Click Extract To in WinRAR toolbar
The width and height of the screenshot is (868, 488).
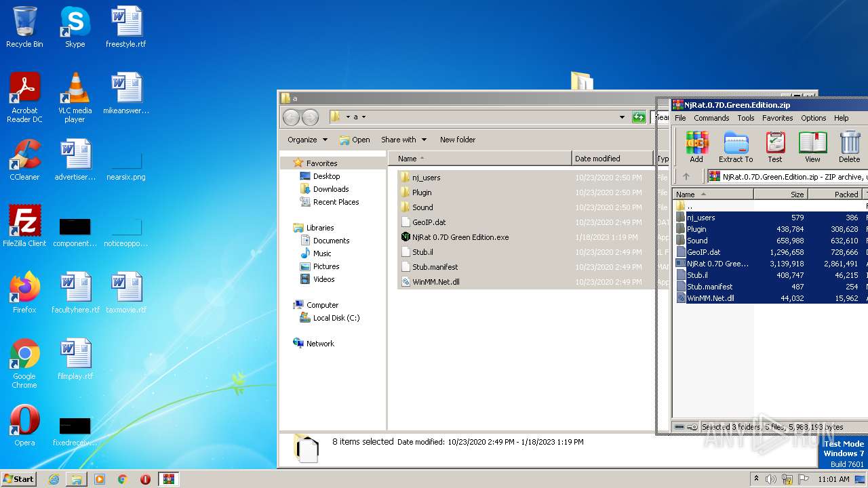click(x=736, y=147)
